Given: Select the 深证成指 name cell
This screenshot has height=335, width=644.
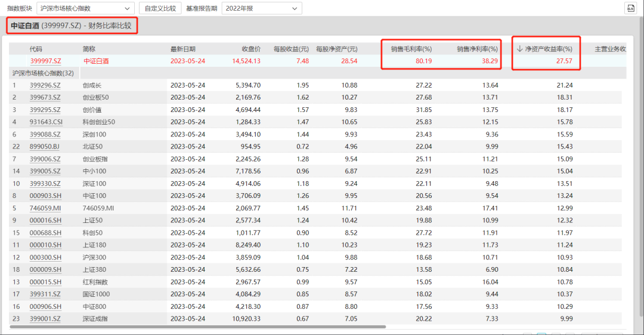Looking at the screenshot, I should pyautogui.click(x=95, y=318).
